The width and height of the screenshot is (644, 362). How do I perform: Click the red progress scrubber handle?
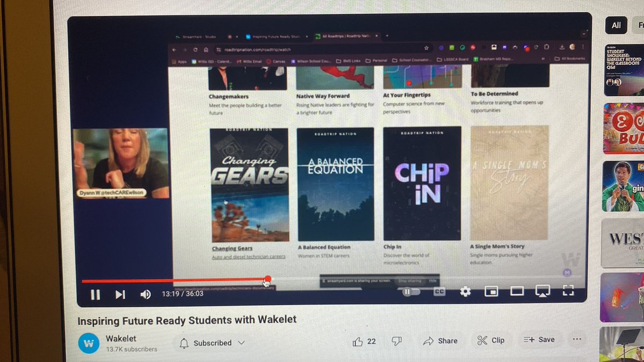268,279
